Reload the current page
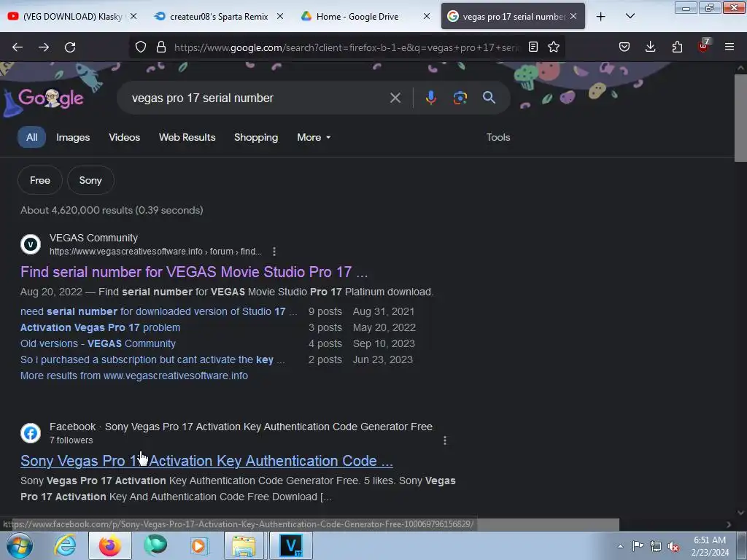Screen dimensions: 747x560 point(70,47)
